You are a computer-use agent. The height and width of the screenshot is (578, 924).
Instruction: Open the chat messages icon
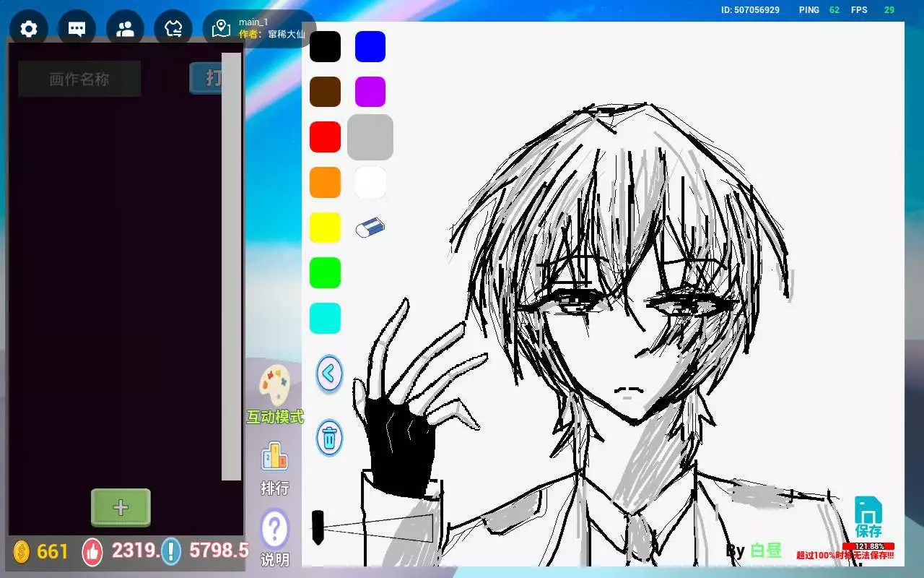(77, 29)
